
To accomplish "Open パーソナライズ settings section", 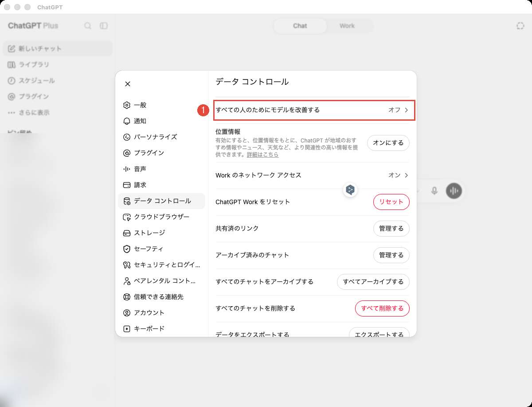I will click(x=161, y=137).
